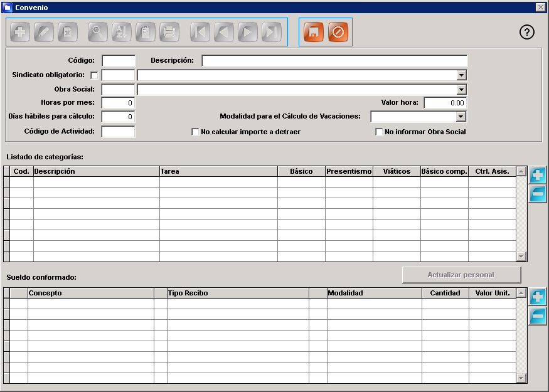The height and width of the screenshot is (392, 549).
Task: Go to the previous record
Action: (224, 32)
